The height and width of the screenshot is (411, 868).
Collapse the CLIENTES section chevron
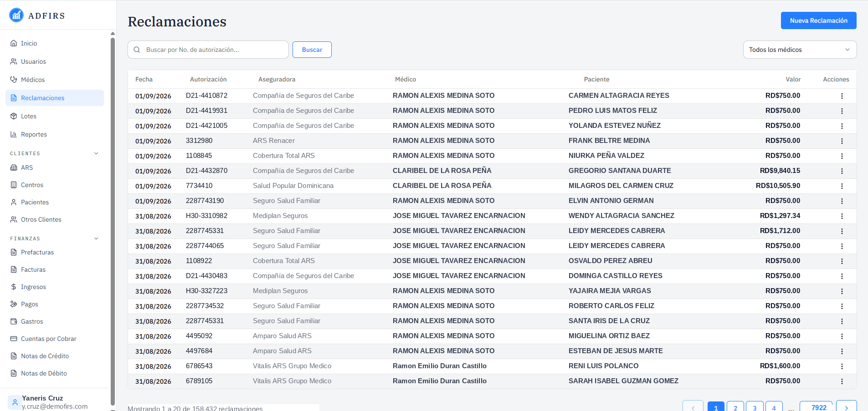point(96,153)
